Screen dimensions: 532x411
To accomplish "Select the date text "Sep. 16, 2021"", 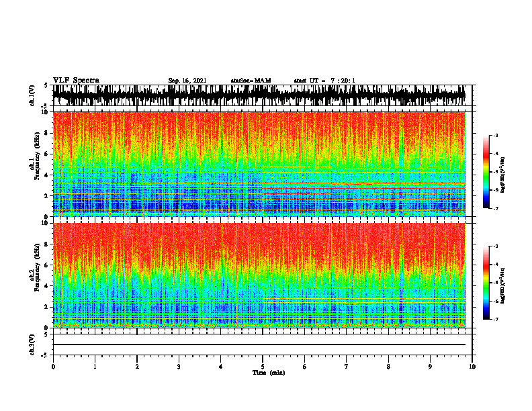I will (187, 81).
